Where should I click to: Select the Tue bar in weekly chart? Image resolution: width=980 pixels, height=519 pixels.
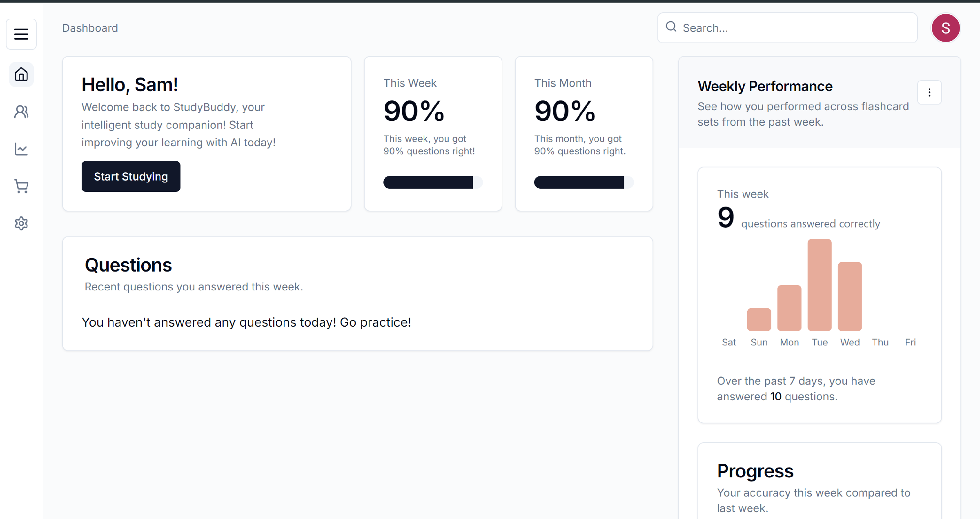pos(820,285)
